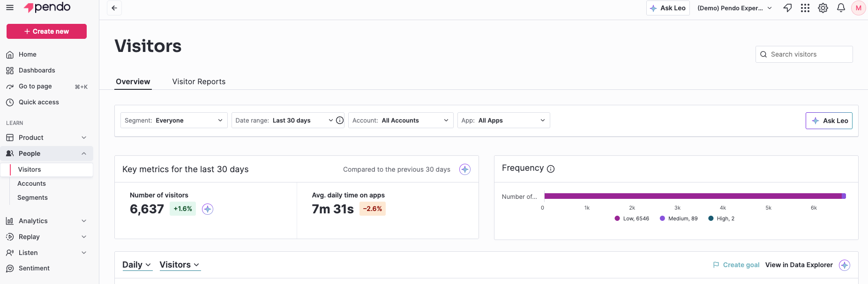Click the 6,637 visitors value
The width and height of the screenshot is (868, 284).
[147, 209]
